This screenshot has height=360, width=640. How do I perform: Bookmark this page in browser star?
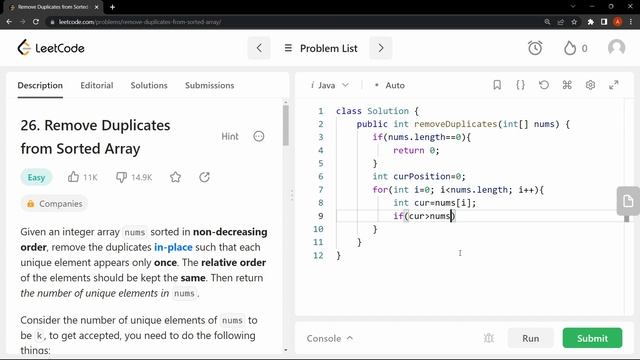click(574, 22)
